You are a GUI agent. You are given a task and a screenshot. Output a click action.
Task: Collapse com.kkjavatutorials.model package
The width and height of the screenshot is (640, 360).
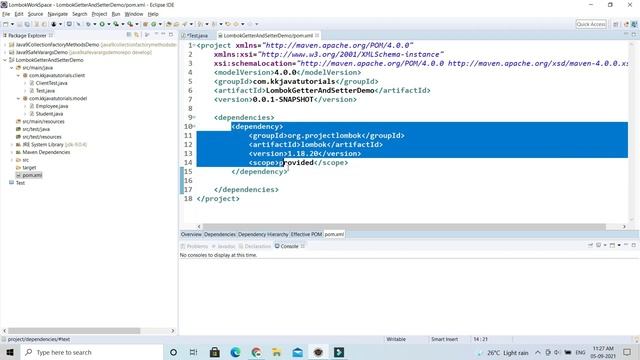pyautogui.click(x=18, y=98)
